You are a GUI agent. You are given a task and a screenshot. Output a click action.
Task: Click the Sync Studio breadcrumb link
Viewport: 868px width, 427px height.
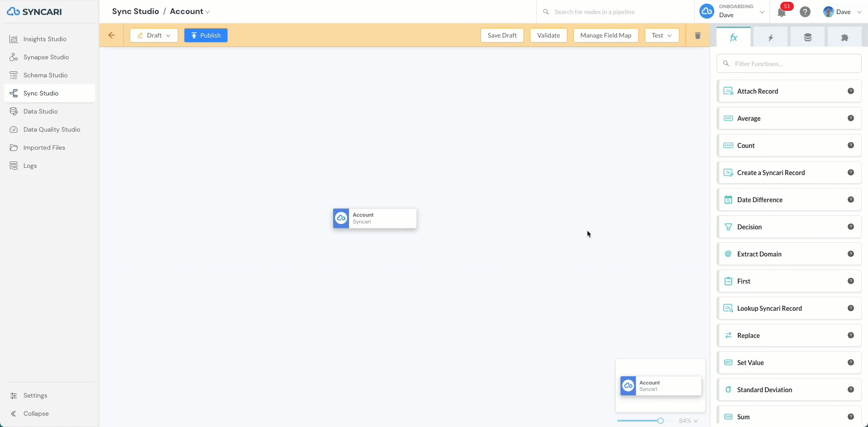pos(136,11)
